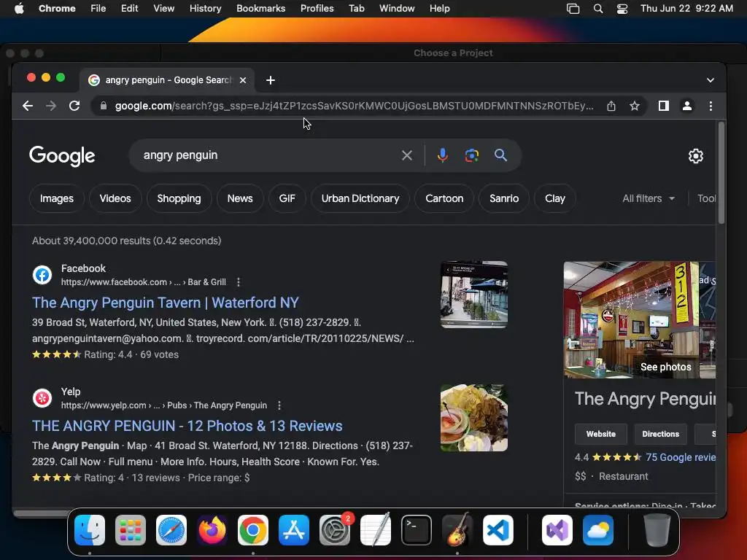Open options menu for Yelp result
The image size is (747, 560).
279,405
